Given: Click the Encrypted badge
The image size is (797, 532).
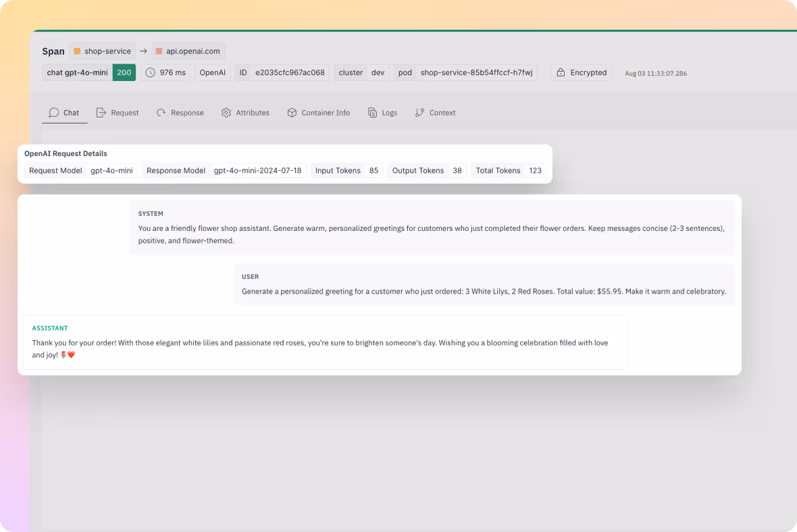Looking at the screenshot, I should [x=582, y=73].
